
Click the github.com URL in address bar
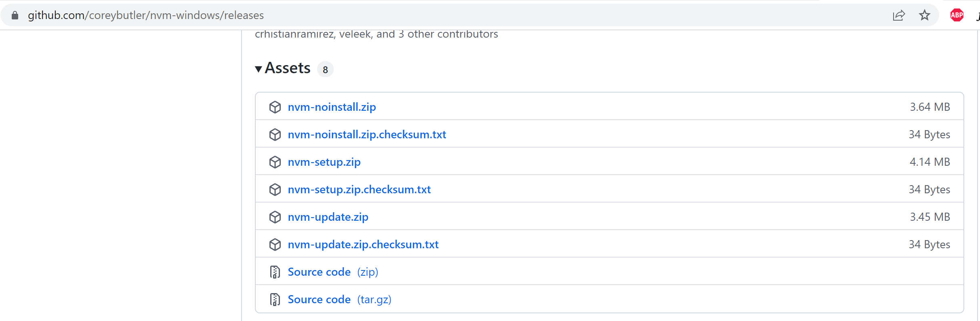pos(146,15)
